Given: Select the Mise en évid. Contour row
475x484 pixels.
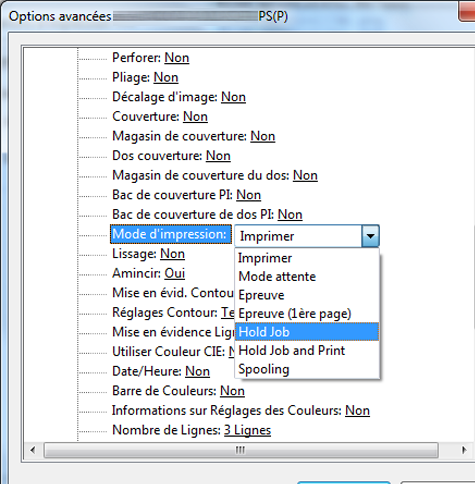Looking at the screenshot, I should (x=173, y=293).
